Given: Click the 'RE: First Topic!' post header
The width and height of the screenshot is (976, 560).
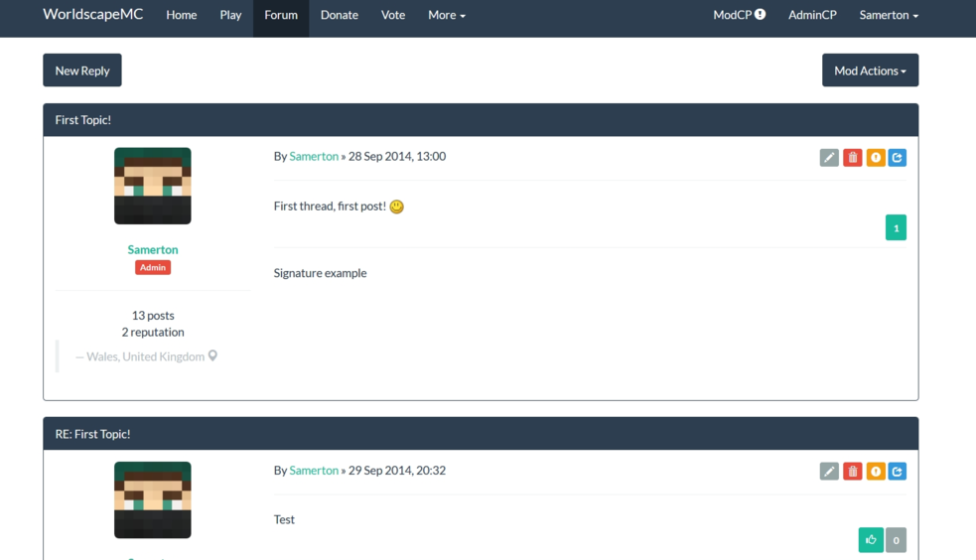Looking at the screenshot, I should click(481, 434).
